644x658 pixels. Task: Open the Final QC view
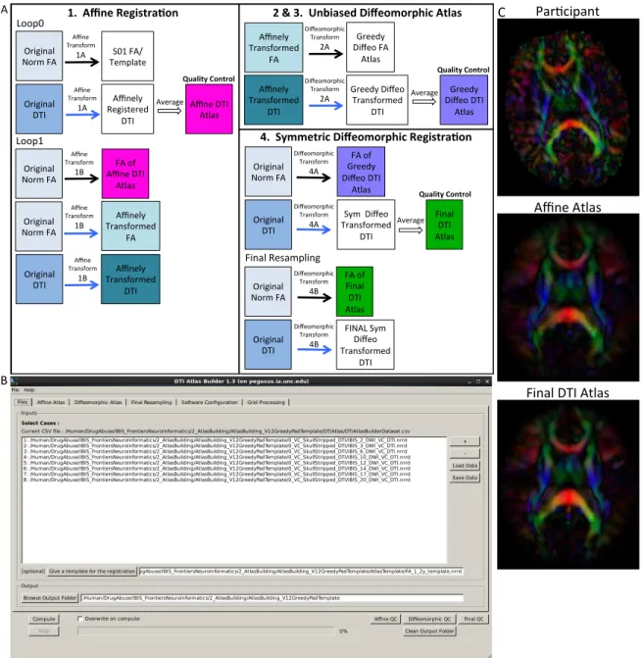click(473, 619)
